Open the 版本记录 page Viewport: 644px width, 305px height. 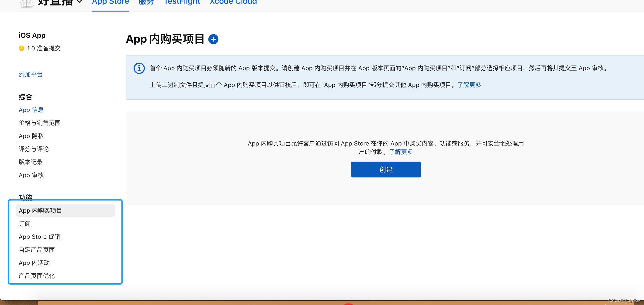30,162
